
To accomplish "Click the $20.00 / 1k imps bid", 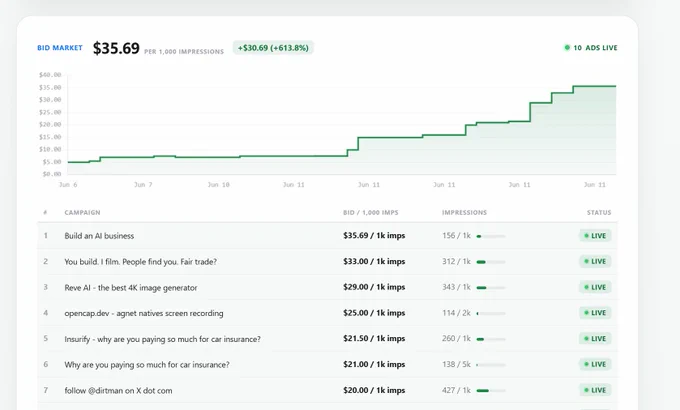I will [x=374, y=390].
